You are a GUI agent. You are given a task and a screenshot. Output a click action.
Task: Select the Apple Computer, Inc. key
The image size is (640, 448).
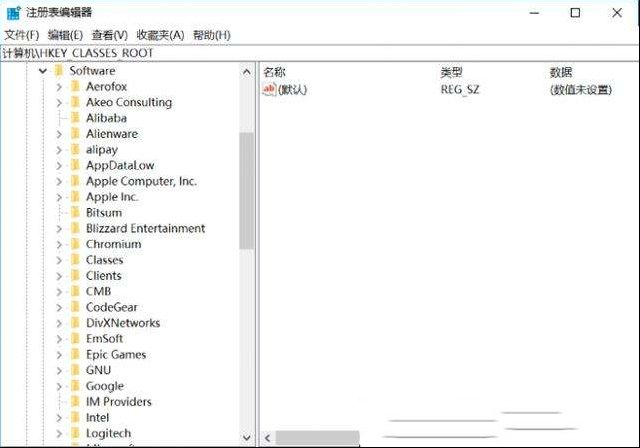[141, 181]
